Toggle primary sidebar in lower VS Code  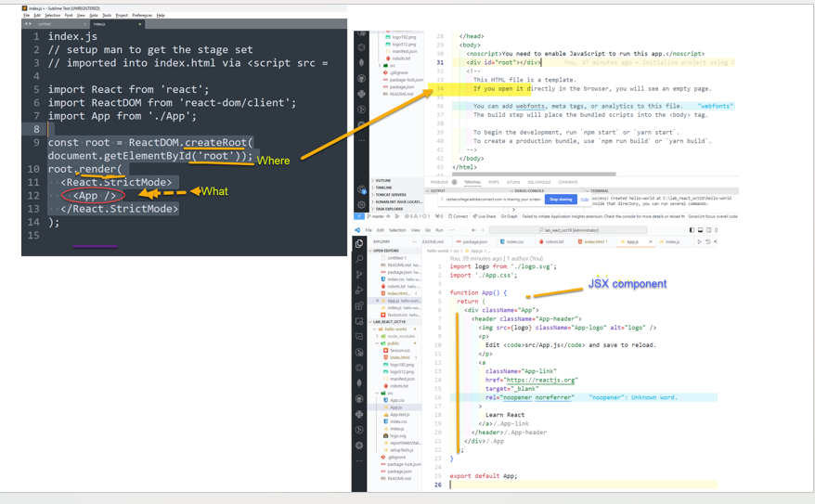tap(692, 229)
